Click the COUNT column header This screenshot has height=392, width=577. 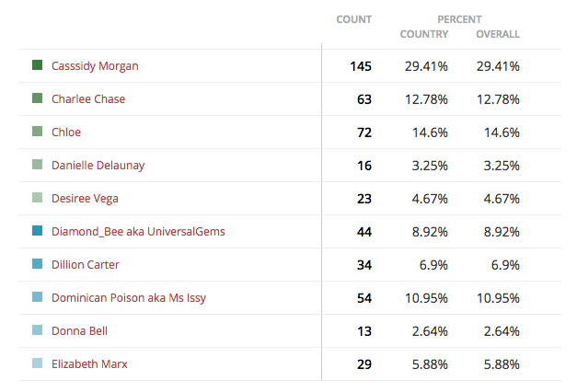point(354,19)
